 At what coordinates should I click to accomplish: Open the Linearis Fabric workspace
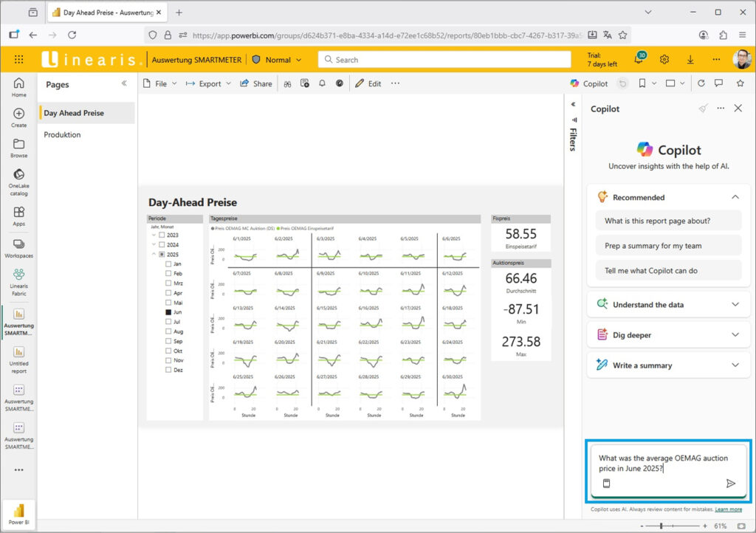tap(18, 282)
